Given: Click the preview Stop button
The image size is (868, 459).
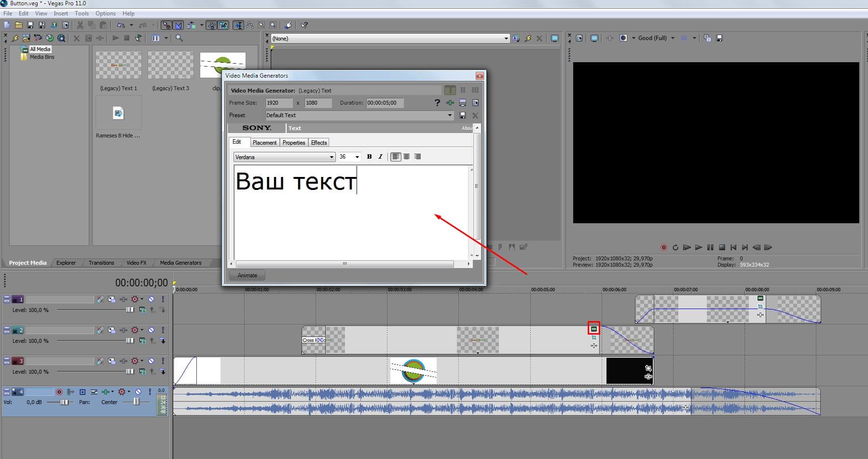Looking at the screenshot, I should click(x=722, y=247).
